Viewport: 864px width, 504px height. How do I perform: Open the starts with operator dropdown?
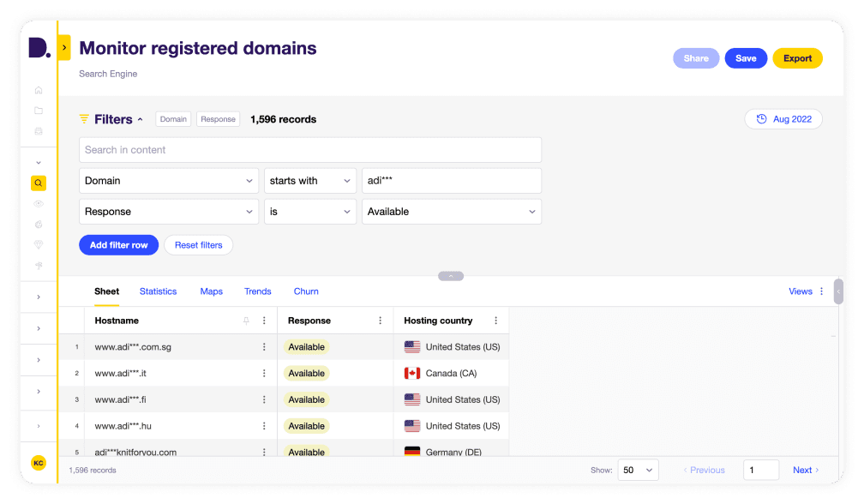coord(310,181)
